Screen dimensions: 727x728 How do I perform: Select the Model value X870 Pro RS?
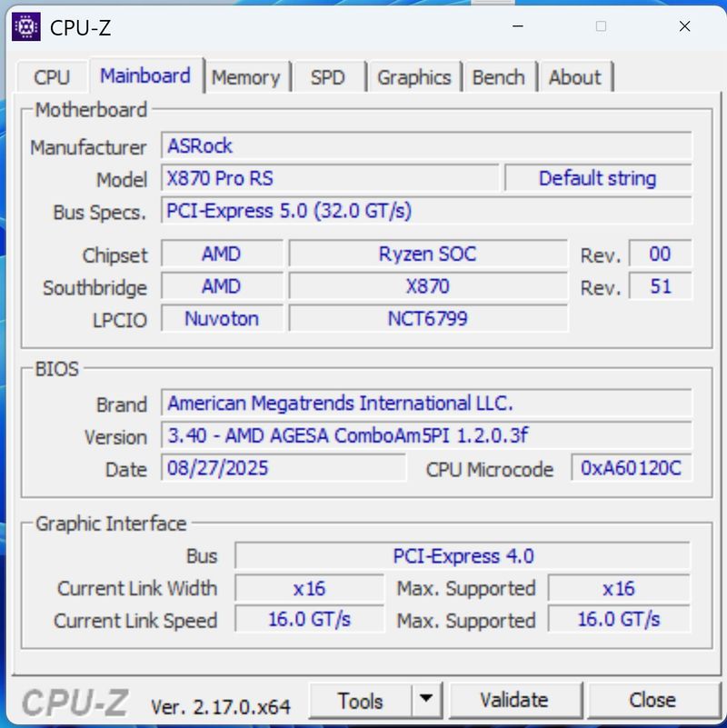pyautogui.click(x=330, y=178)
